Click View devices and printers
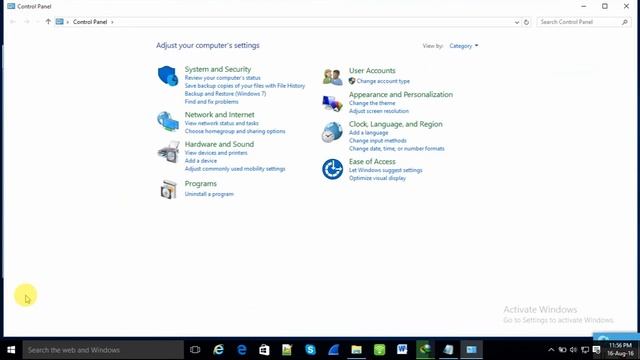640x360 pixels. (x=216, y=153)
